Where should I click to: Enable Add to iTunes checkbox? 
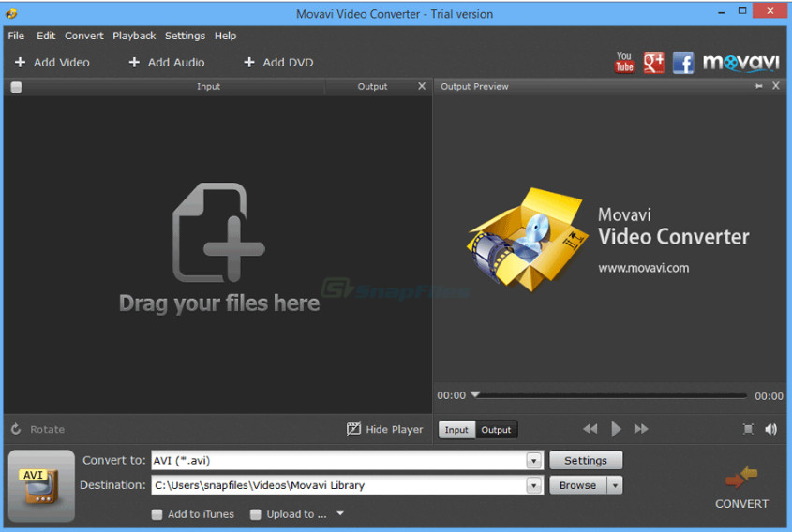tap(157, 514)
